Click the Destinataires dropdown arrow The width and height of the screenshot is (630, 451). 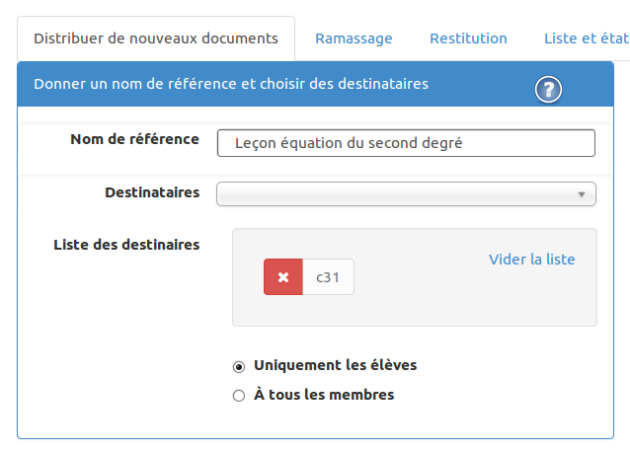tap(581, 195)
